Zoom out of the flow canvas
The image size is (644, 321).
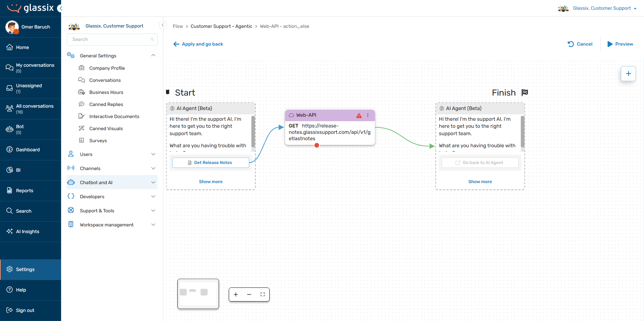point(249,295)
